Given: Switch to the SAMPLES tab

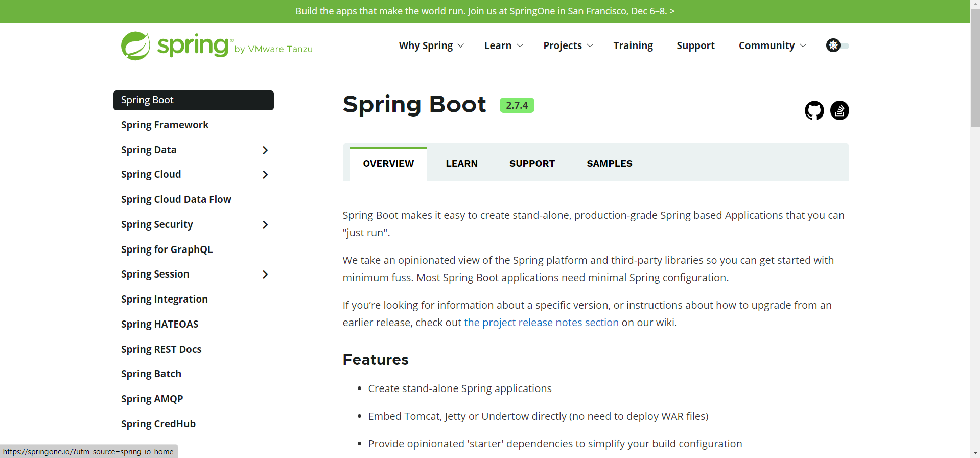Looking at the screenshot, I should [609, 164].
